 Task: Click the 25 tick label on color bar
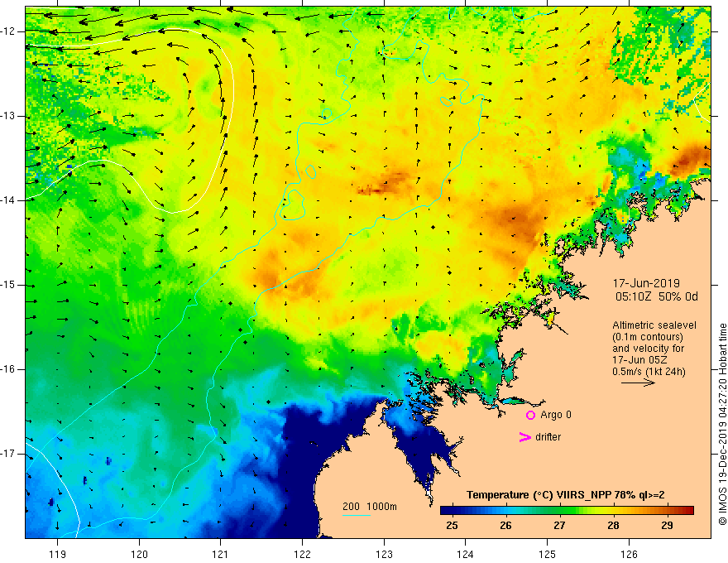pyautogui.click(x=452, y=526)
